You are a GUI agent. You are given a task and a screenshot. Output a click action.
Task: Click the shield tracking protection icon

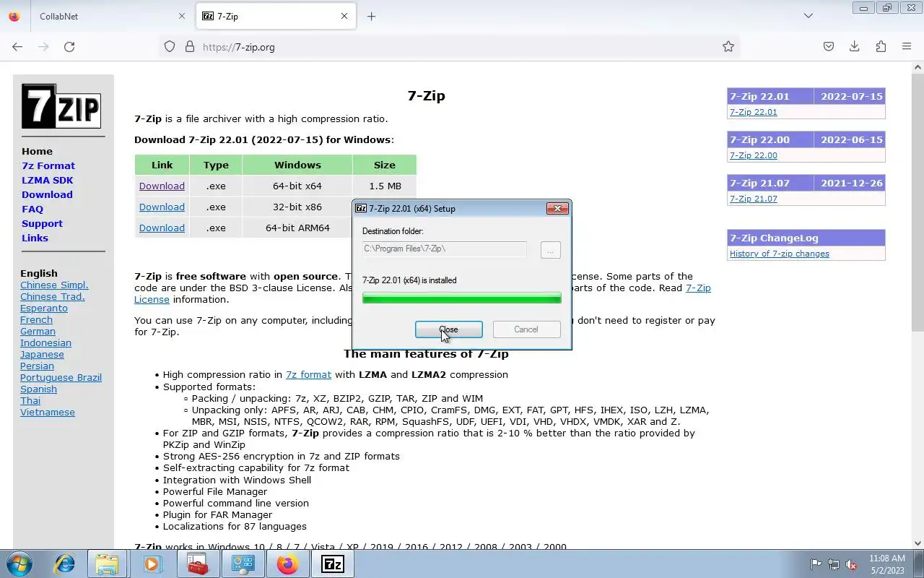pyautogui.click(x=170, y=47)
